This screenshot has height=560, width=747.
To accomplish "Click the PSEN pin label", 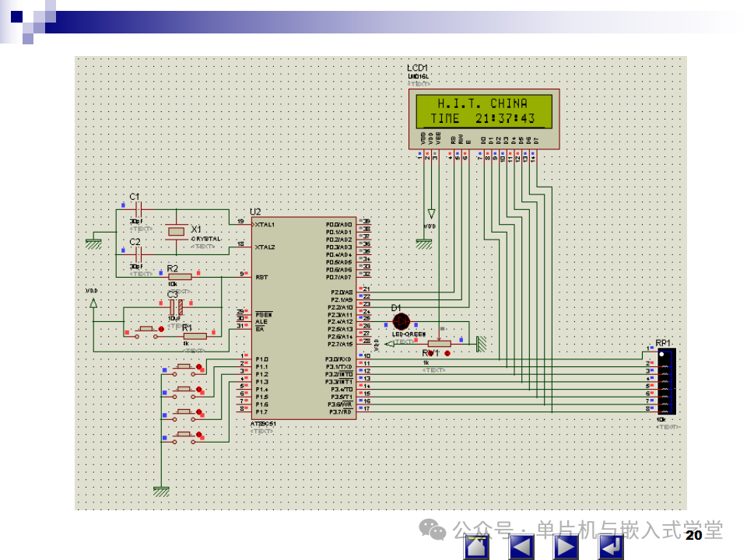I will pyautogui.click(x=264, y=314).
